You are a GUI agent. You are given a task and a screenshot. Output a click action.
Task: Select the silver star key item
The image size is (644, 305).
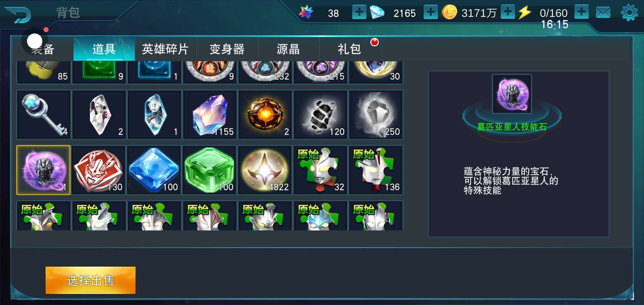tap(43, 115)
